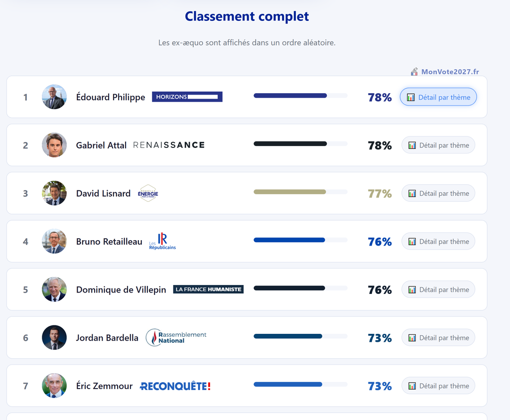The image size is (510, 420).
Task: Click the MonVote2027.fr link
Action: click(450, 72)
